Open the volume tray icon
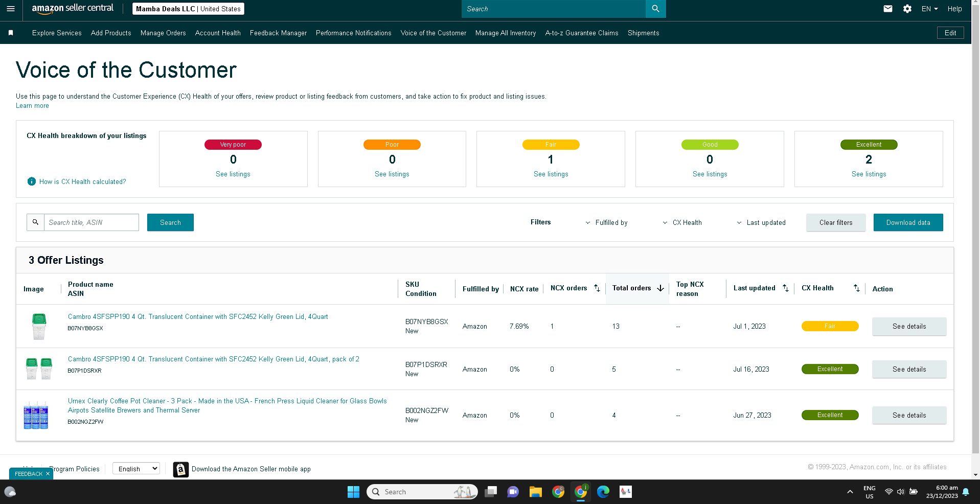Viewport: 980px width, 504px height. [x=900, y=492]
